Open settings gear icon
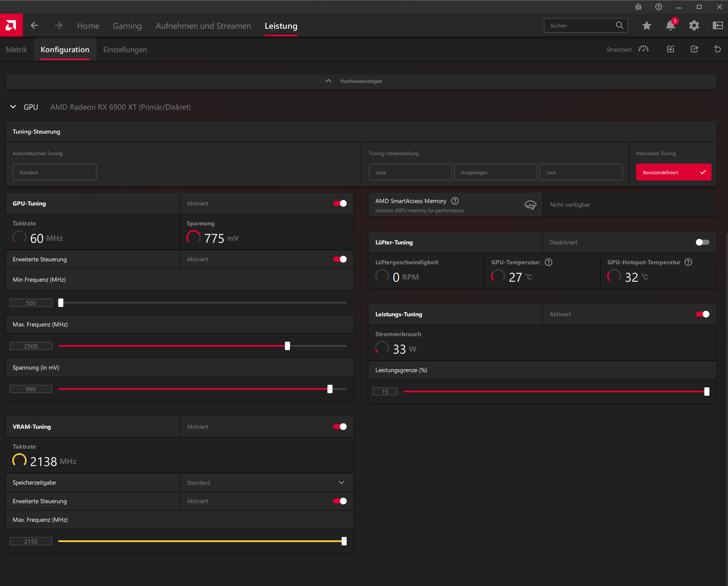 (694, 26)
